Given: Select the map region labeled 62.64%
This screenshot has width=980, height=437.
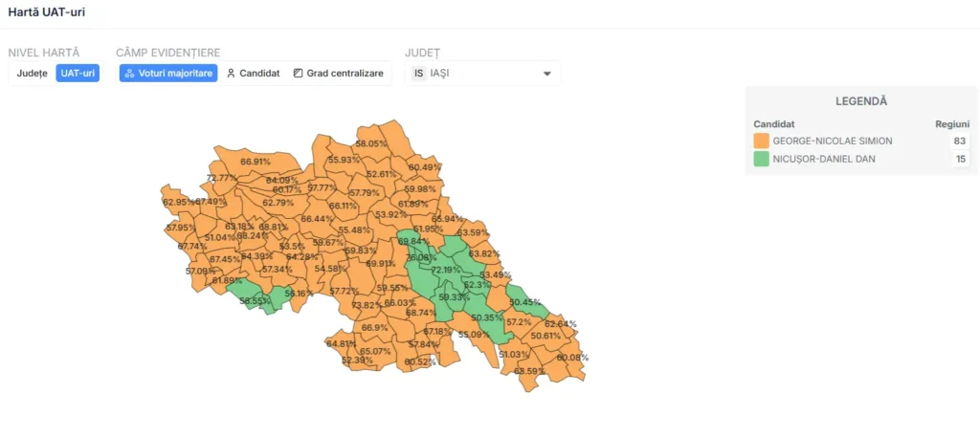Looking at the screenshot, I should click(x=561, y=324).
